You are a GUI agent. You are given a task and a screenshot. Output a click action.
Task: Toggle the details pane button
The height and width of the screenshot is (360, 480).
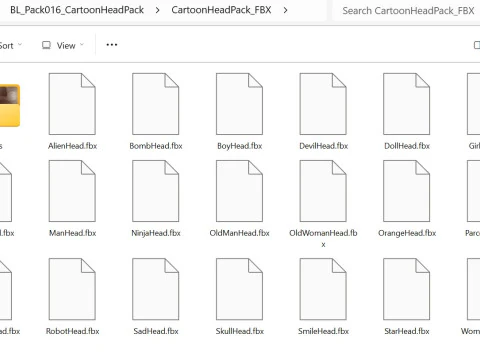[x=477, y=45]
